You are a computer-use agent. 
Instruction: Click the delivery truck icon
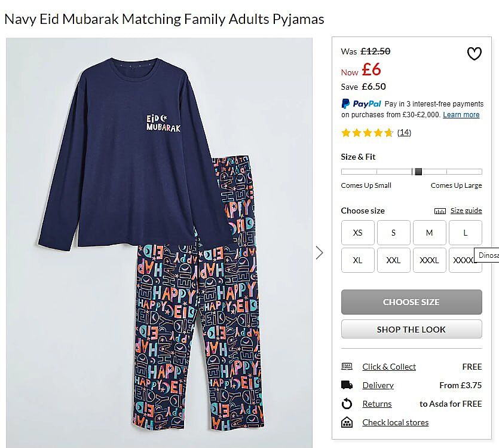[x=347, y=385]
